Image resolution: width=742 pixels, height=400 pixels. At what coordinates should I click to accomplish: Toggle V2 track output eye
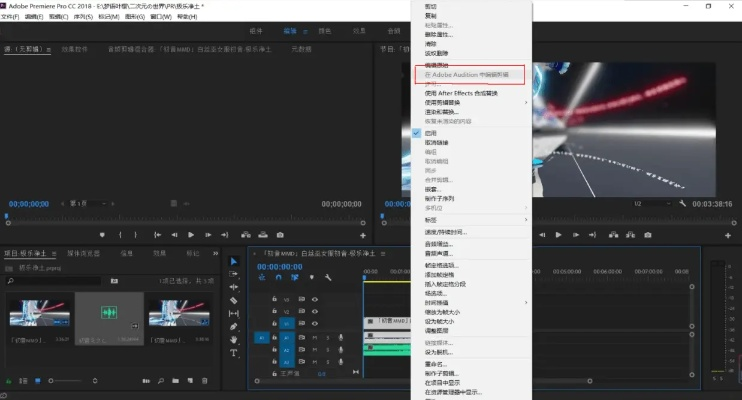315,311
